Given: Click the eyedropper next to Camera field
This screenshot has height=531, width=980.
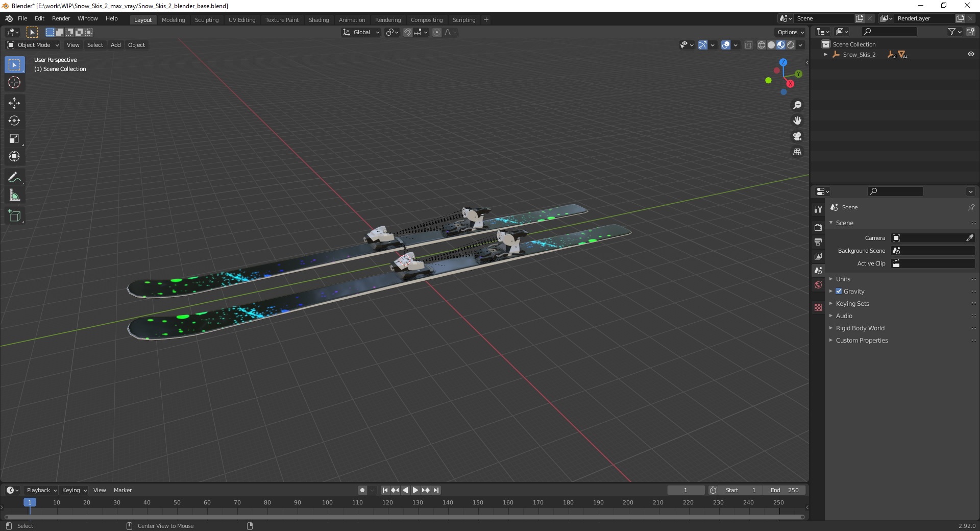Looking at the screenshot, I should pyautogui.click(x=970, y=238).
